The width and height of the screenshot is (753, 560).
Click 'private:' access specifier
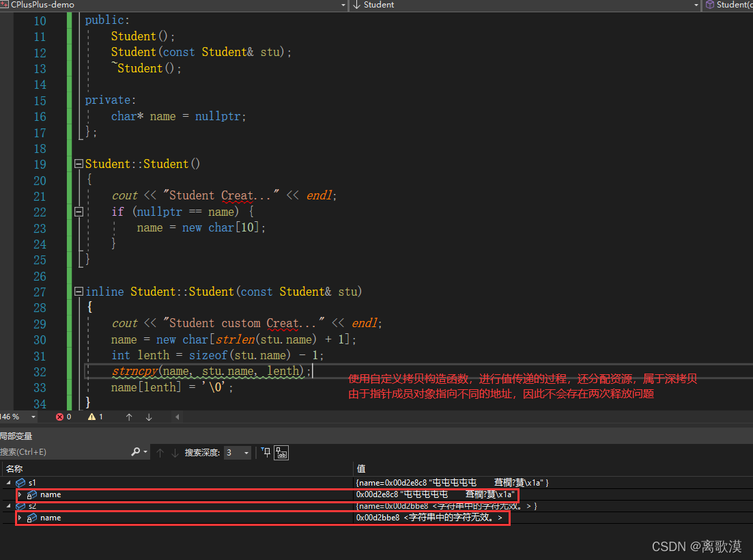click(x=111, y=100)
